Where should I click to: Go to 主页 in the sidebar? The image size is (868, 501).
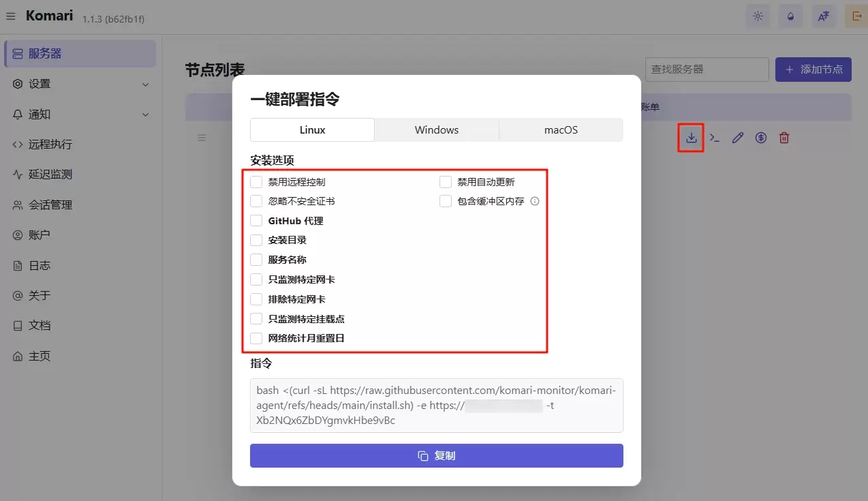point(80,356)
